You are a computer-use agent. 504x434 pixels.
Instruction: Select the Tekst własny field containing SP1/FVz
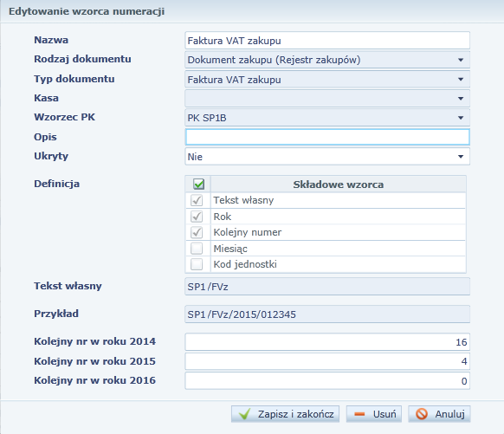pyautogui.click(x=327, y=287)
